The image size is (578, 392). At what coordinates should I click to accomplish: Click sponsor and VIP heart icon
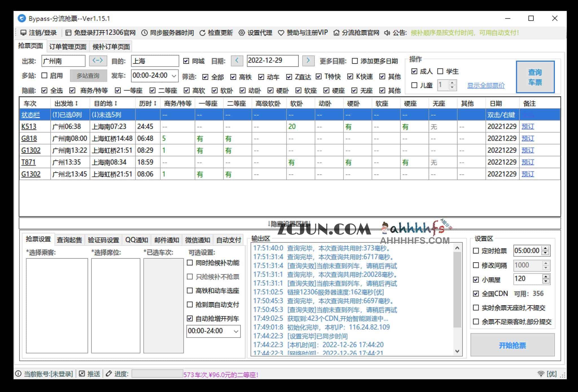281,33
